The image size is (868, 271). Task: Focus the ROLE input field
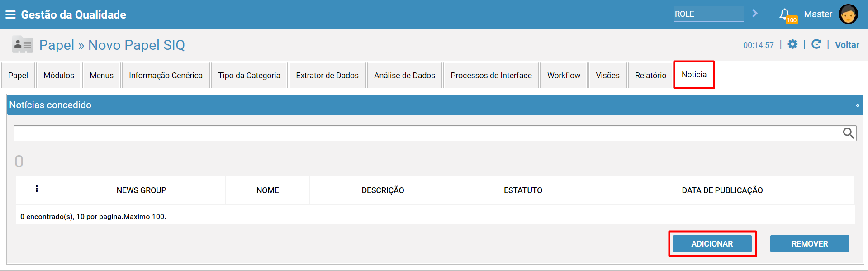point(708,14)
